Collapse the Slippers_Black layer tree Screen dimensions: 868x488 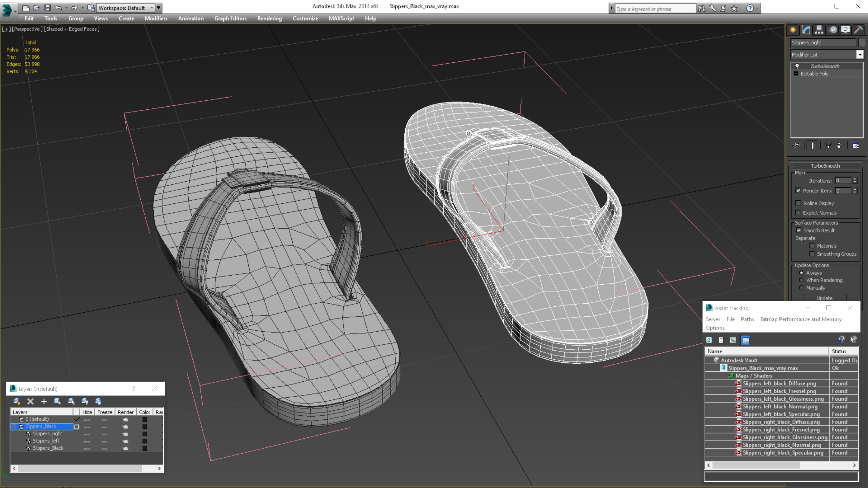(14, 426)
